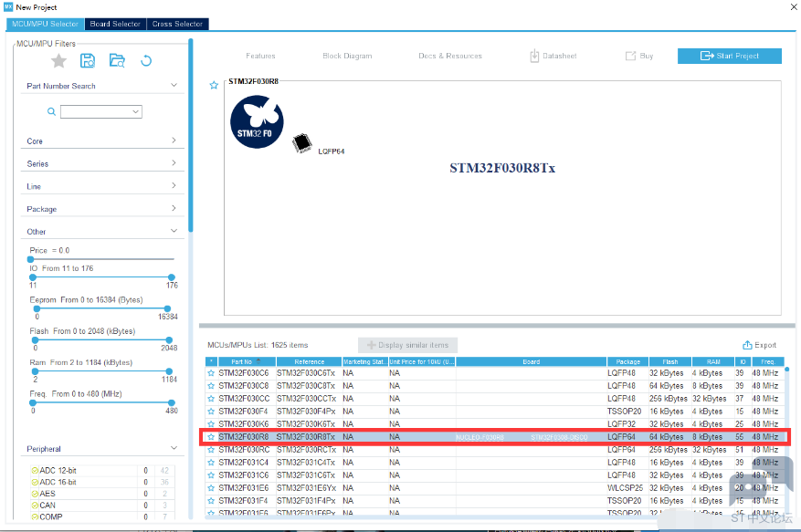This screenshot has width=801, height=532.
Task: Click the Freq maximum slider handle at 480
Action: [x=171, y=402]
